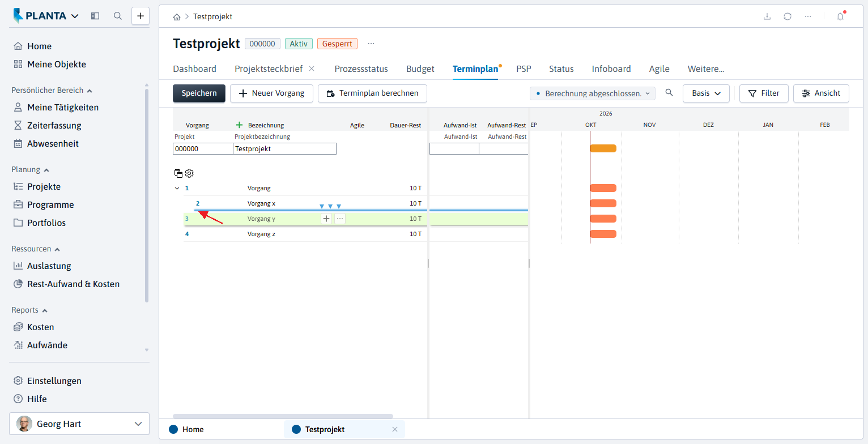868x444 pixels.
Task: Click the magnifier icon in schedule toolbar
Action: coord(669,93)
